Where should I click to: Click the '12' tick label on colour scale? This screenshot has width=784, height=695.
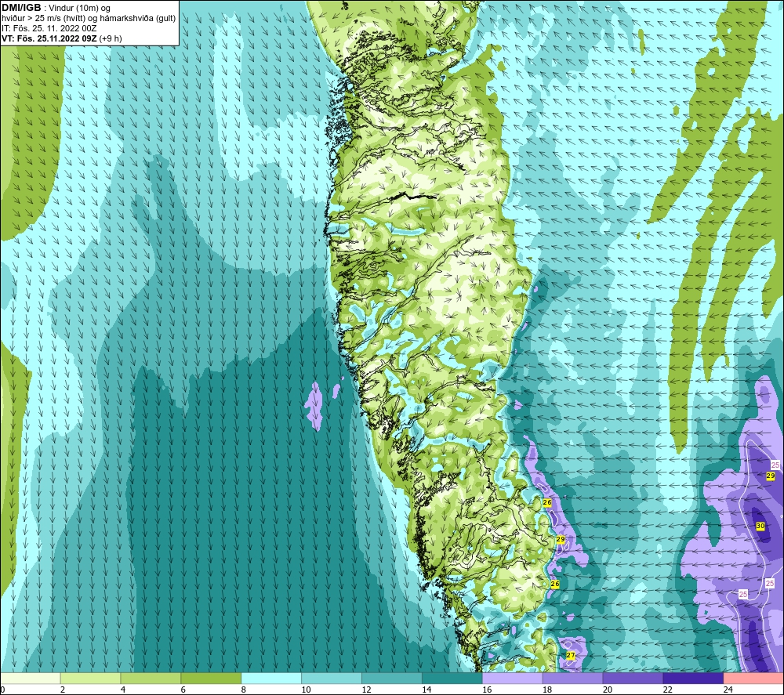[366, 690]
